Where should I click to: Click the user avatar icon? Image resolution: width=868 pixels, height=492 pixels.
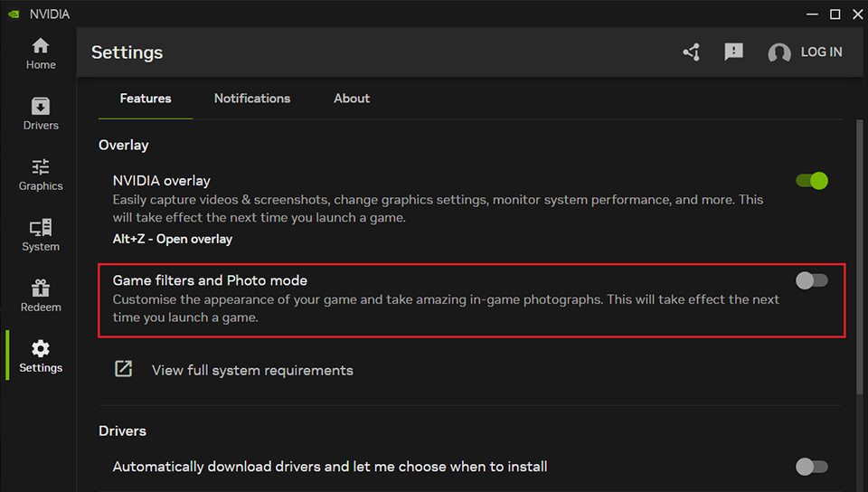pos(778,53)
